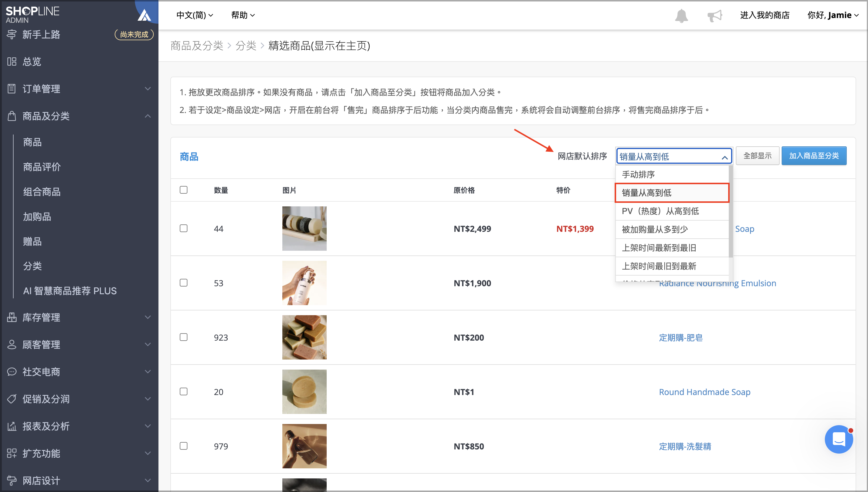Click the 加入商品至分类 button
The width and height of the screenshot is (868, 492).
[814, 156]
